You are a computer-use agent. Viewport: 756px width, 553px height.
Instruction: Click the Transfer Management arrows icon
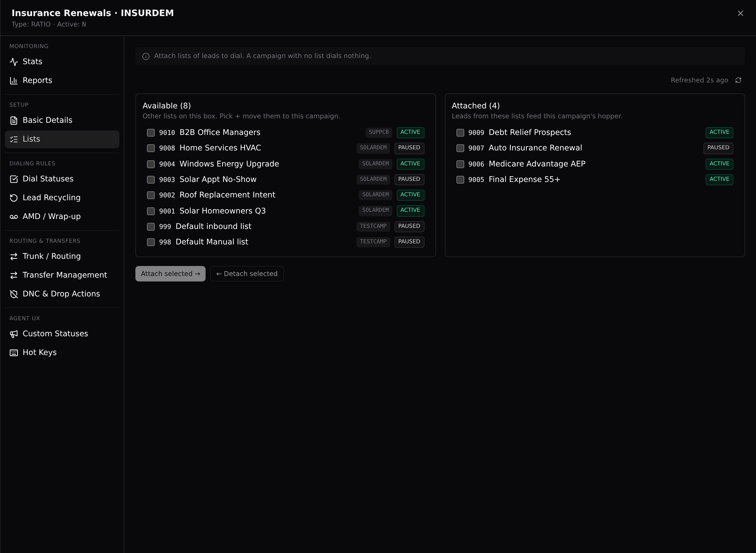tap(14, 275)
